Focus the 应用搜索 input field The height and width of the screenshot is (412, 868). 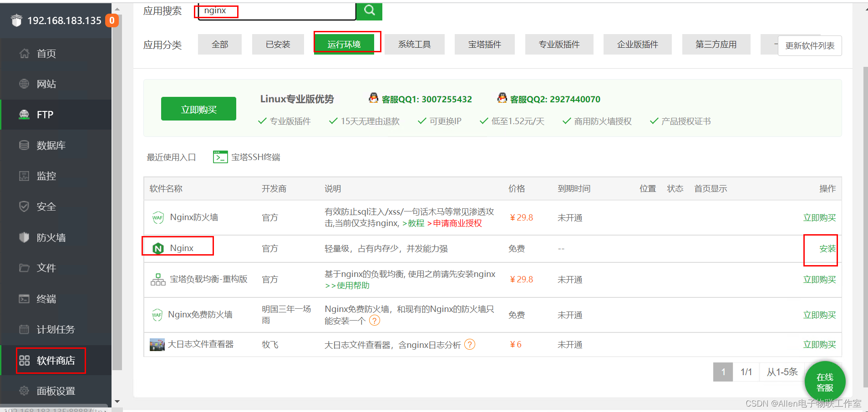tap(277, 11)
